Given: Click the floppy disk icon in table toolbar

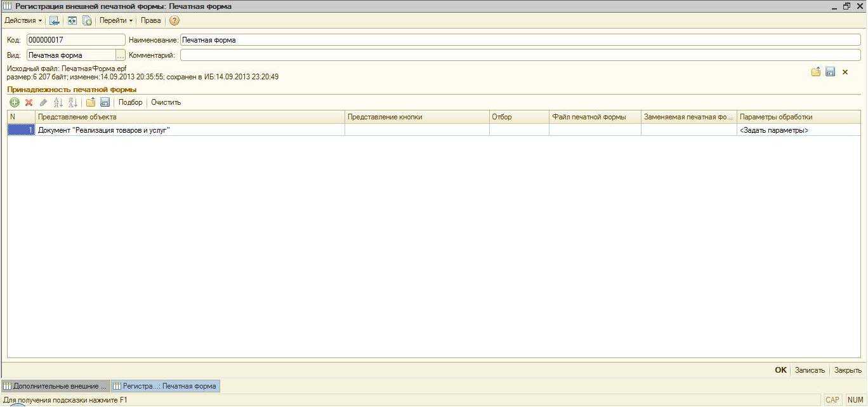Looking at the screenshot, I should 105,102.
